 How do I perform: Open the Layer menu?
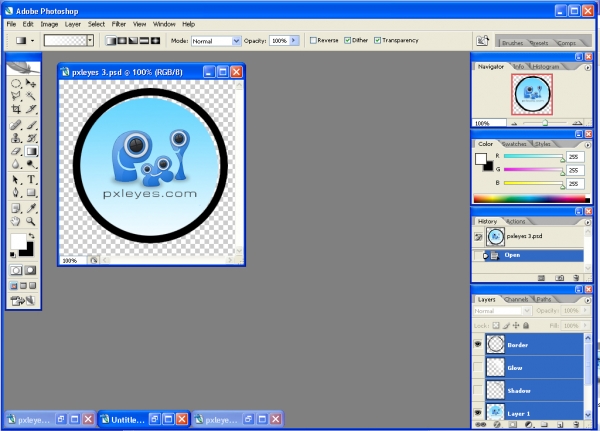[x=73, y=24]
